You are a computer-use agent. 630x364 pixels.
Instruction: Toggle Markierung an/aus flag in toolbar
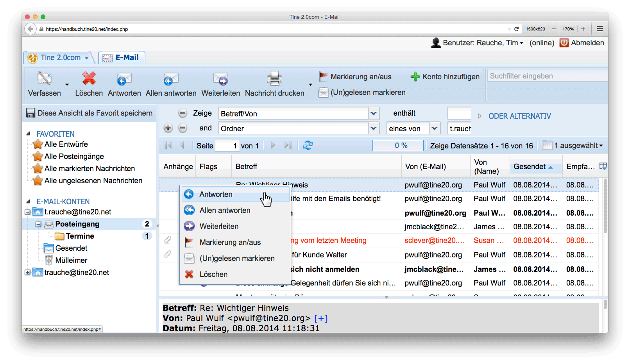pos(355,77)
